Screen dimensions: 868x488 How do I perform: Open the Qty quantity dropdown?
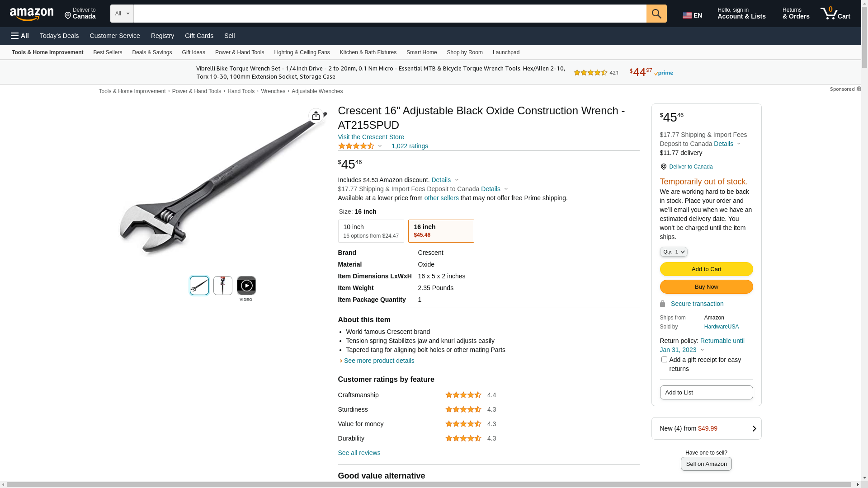[673, 252]
